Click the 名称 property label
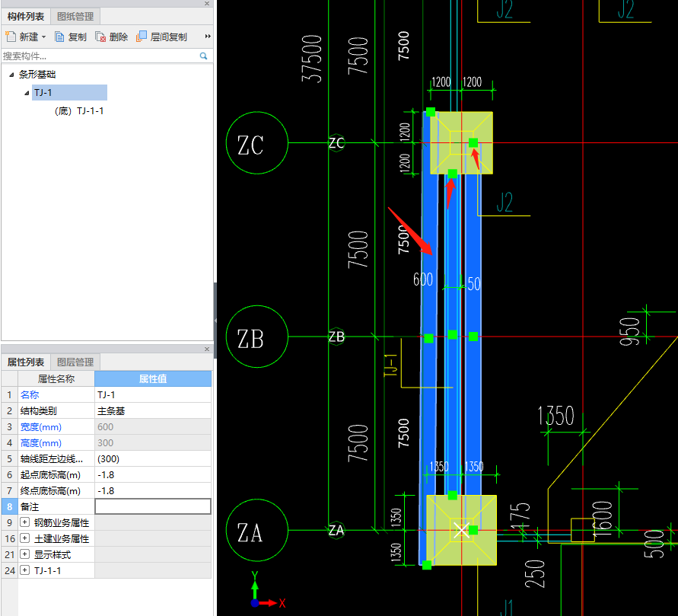This screenshot has width=678, height=616. click(x=30, y=395)
